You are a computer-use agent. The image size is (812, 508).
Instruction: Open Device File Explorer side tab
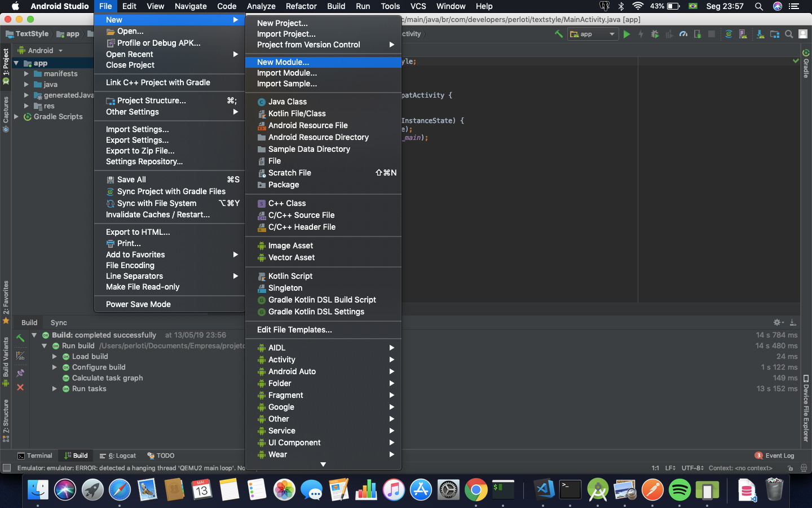[x=806, y=408]
